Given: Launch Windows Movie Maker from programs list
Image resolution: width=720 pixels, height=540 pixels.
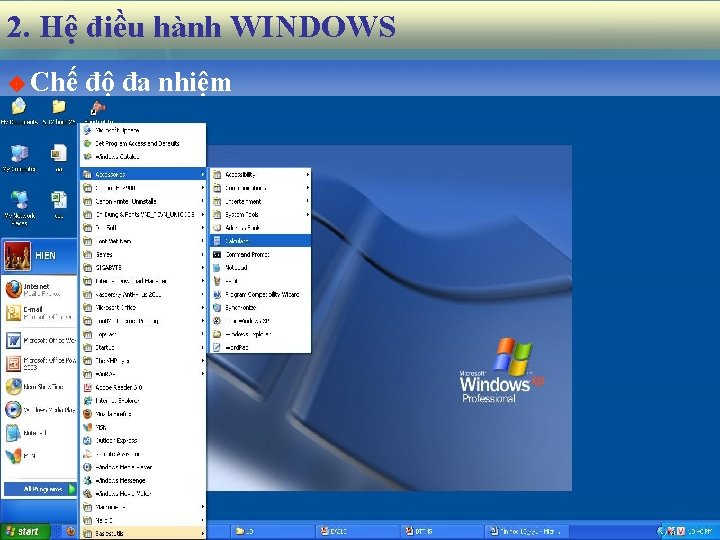Looking at the screenshot, I should (x=143, y=494).
